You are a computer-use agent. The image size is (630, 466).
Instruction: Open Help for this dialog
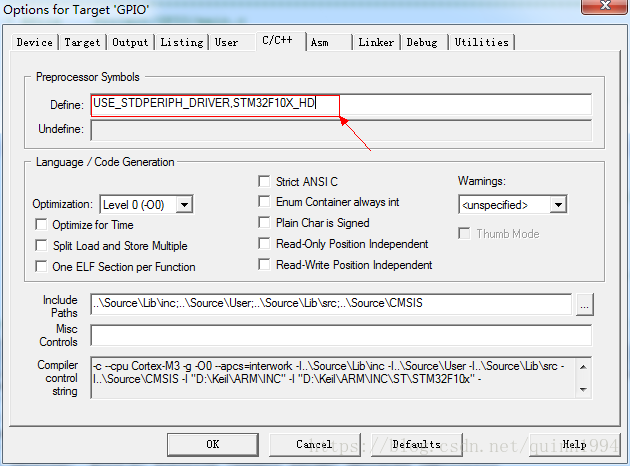click(574, 444)
